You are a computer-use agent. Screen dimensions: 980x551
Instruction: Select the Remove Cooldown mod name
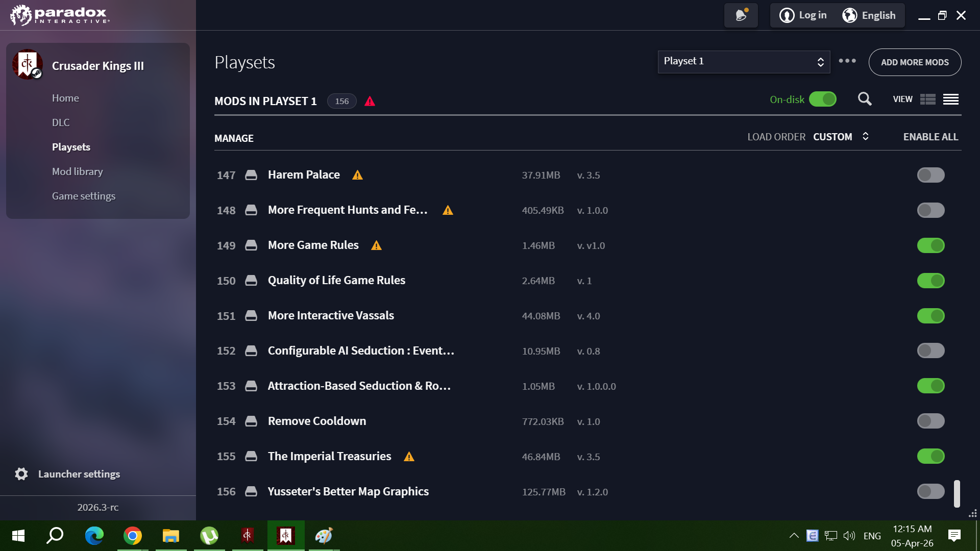[317, 421]
